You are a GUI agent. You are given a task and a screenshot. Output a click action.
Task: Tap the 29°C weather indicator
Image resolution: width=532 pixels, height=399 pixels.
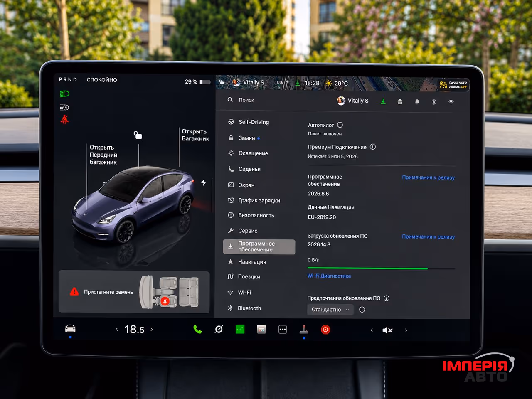337,83
